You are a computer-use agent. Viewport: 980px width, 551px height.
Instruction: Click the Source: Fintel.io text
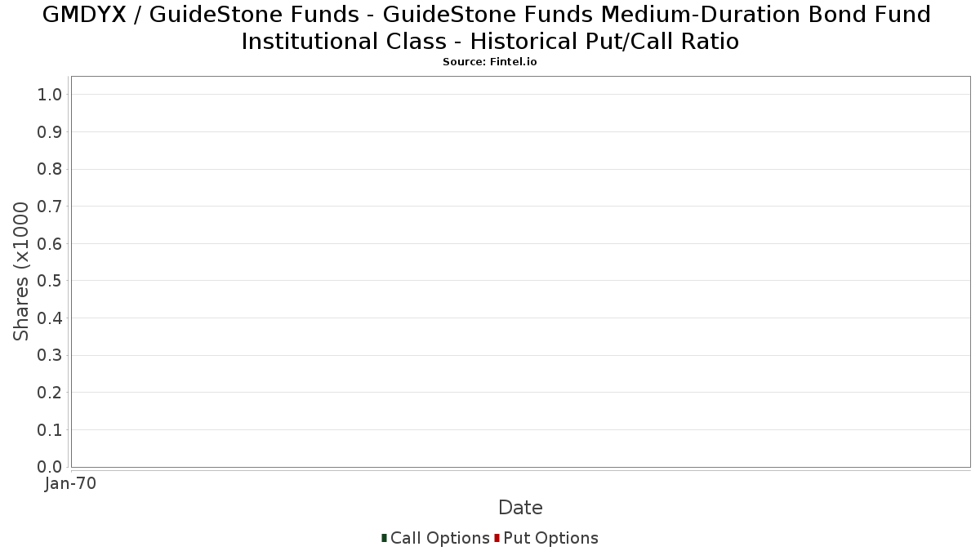[x=489, y=62]
